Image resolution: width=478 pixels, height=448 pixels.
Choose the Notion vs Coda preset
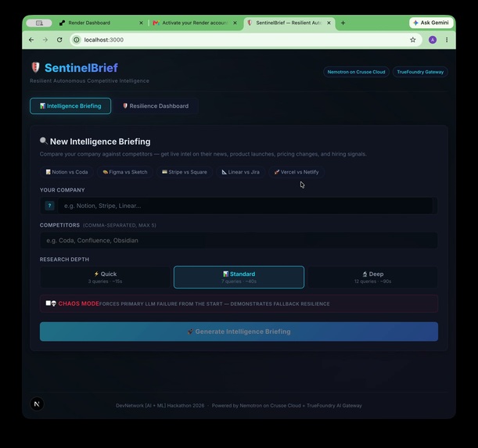click(x=66, y=172)
